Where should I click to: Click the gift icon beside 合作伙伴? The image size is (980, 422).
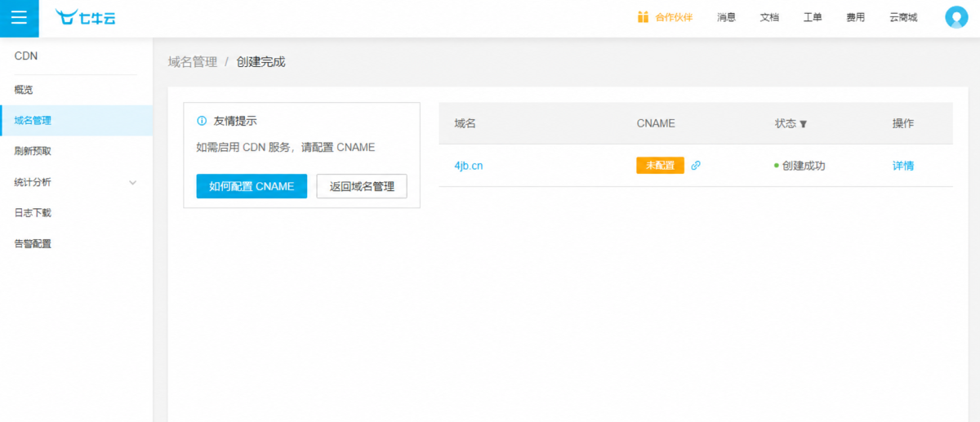pyautogui.click(x=643, y=17)
